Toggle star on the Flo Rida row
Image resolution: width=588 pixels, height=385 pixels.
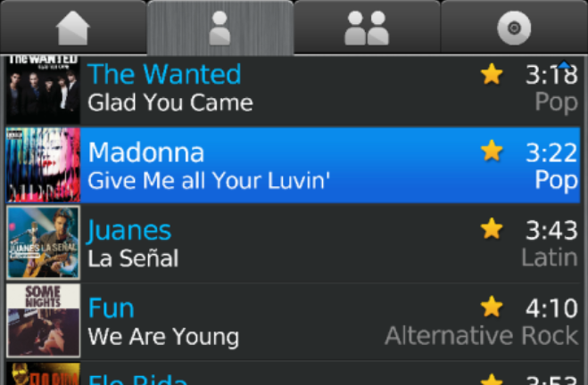[492, 380]
